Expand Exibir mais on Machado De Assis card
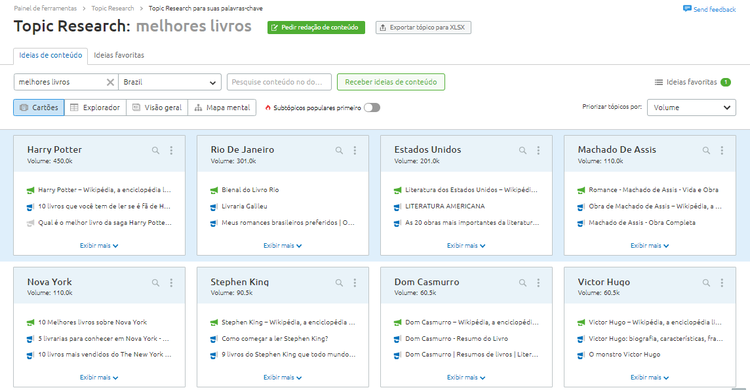Viewport: 750px width, 390px height. [650, 245]
